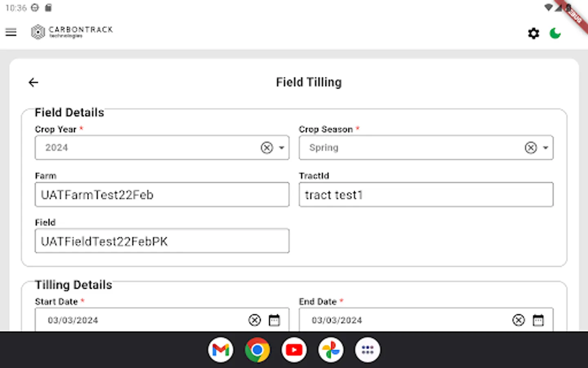Click the Farm input field
The height and width of the screenshot is (368, 588).
[162, 195]
